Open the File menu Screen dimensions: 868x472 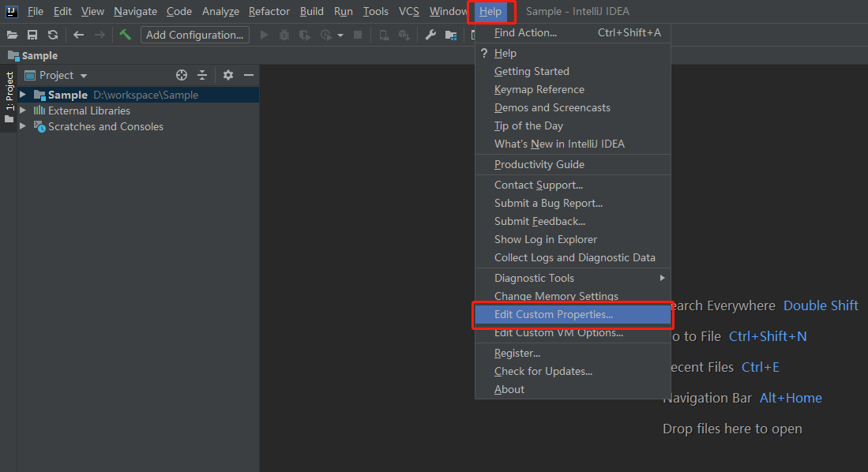(x=36, y=12)
